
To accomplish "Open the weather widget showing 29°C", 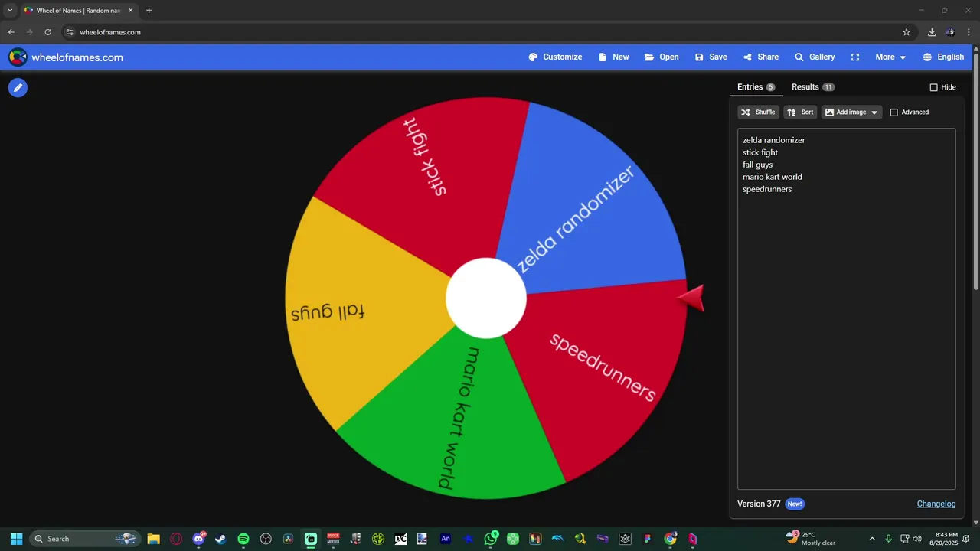I will 812,539.
